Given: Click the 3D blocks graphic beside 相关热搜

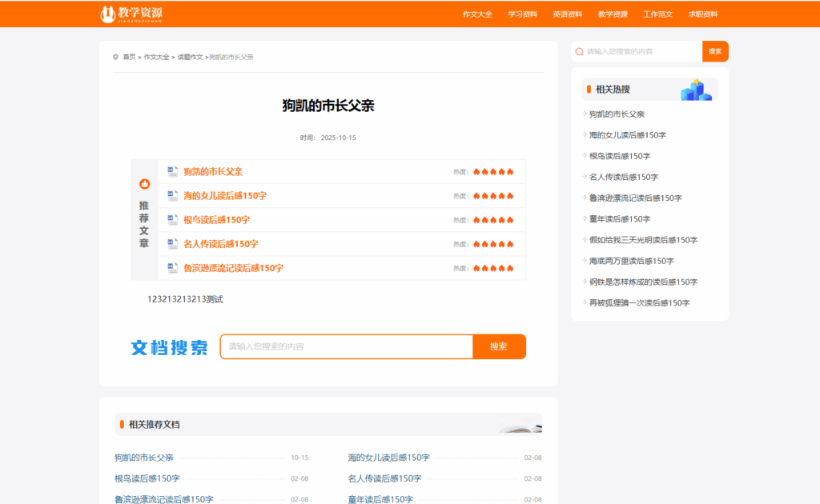Looking at the screenshot, I should coord(695,90).
